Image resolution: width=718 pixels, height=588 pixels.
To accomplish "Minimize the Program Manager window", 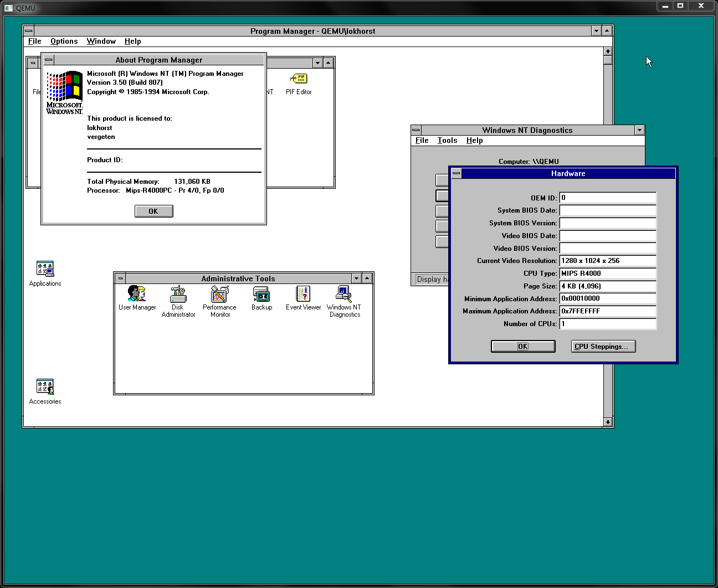I will [x=596, y=31].
